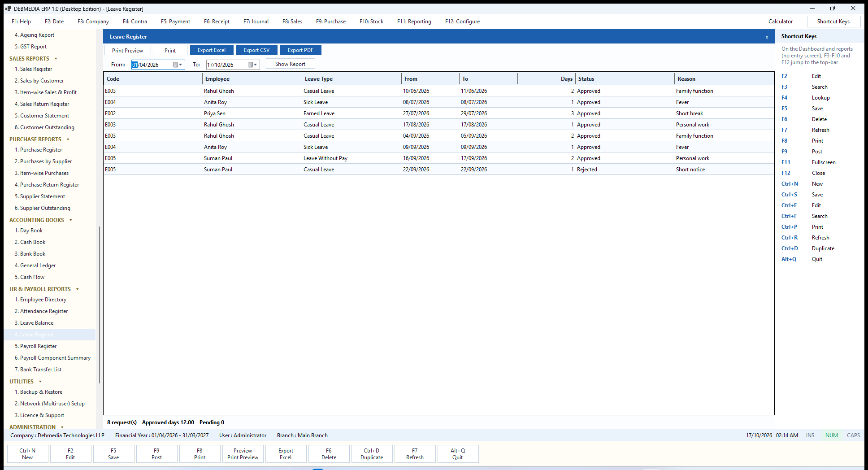Image resolution: width=868 pixels, height=470 pixels.
Task: Open the F11: Reporting menu
Action: (x=414, y=22)
